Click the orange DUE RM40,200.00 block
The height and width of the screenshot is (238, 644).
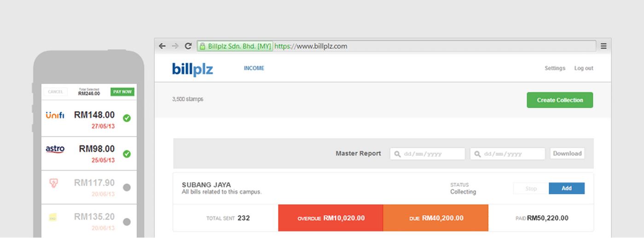coord(435,218)
